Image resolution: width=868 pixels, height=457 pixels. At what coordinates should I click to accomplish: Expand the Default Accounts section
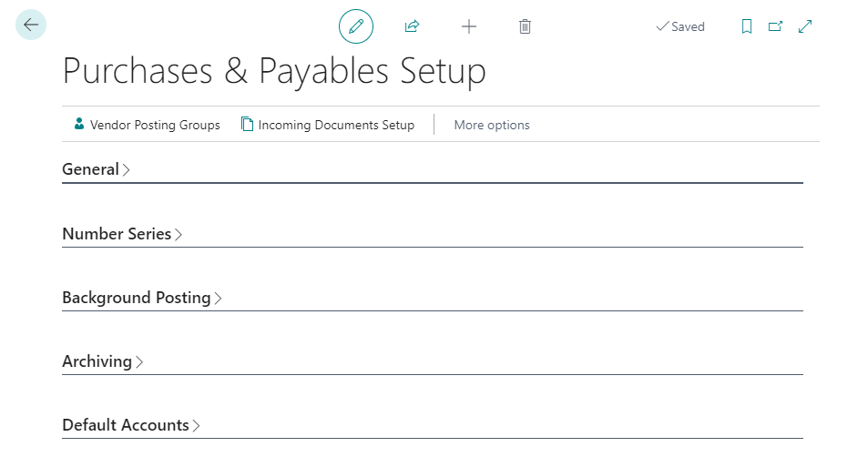tap(126, 425)
